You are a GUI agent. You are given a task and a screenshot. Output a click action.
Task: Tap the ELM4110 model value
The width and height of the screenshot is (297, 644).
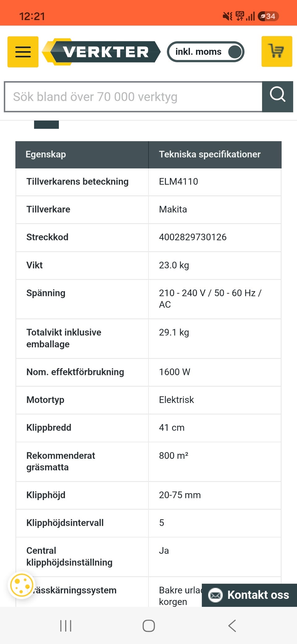click(x=179, y=181)
